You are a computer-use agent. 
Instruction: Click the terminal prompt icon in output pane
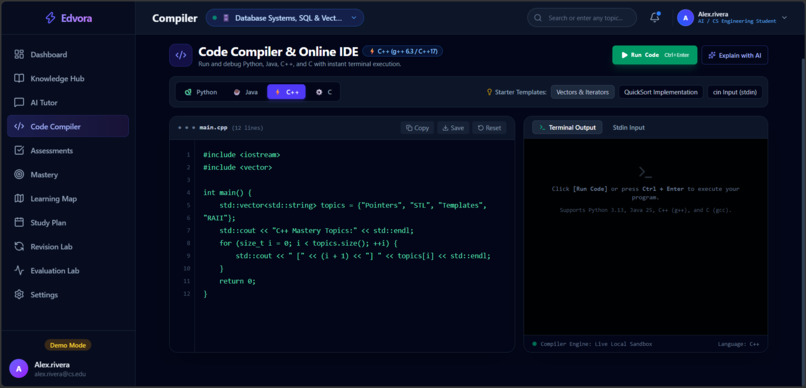(x=645, y=172)
